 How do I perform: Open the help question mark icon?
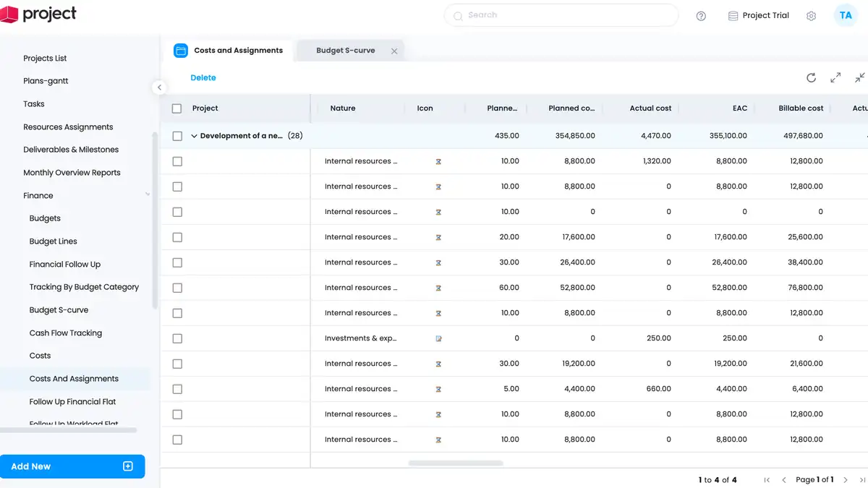click(701, 16)
